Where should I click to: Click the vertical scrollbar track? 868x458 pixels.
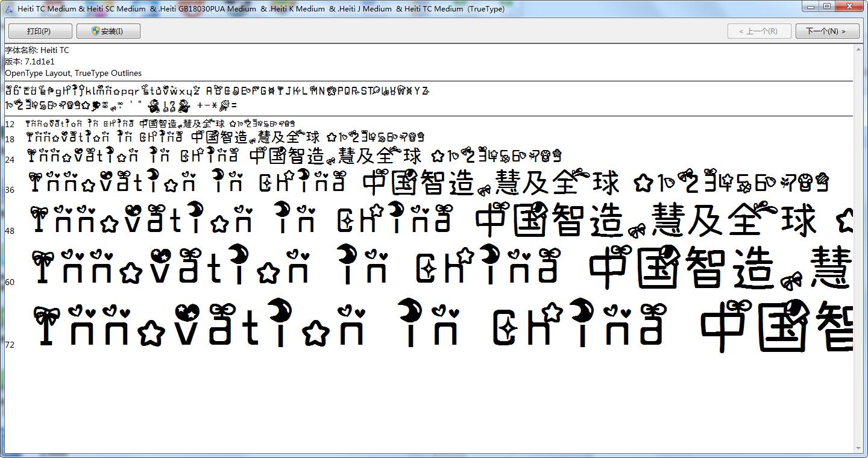(x=859, y=249)
